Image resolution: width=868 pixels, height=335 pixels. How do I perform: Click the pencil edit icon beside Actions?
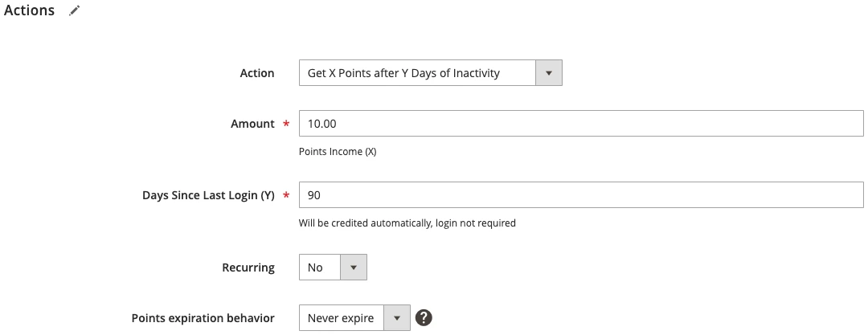point(75,10)
